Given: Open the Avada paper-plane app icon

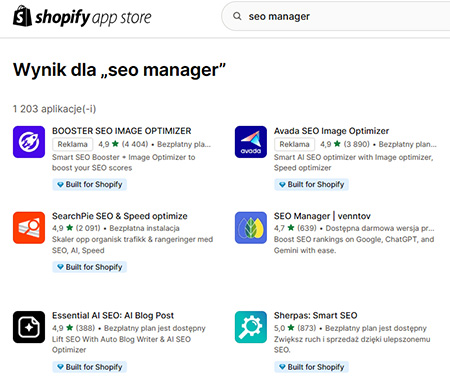Looking at the screenshot, I should (x=251, y=142).
